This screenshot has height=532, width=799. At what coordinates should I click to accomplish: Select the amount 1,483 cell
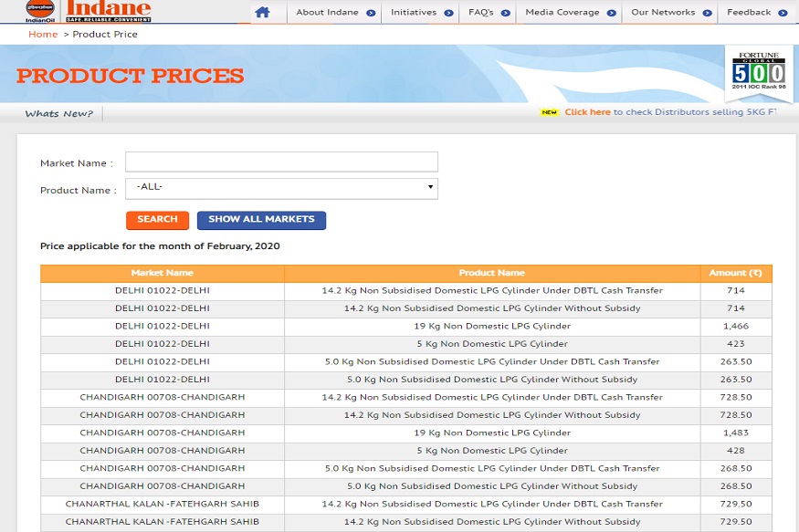click(x=736, y=433)
